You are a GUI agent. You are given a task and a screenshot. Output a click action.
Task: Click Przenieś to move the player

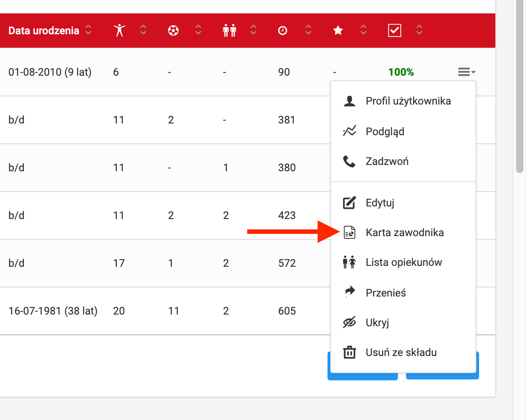click(x=386, y=293)
